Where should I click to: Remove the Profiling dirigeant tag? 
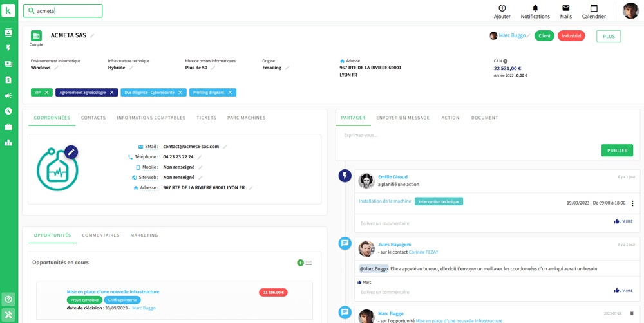[230, 93]
